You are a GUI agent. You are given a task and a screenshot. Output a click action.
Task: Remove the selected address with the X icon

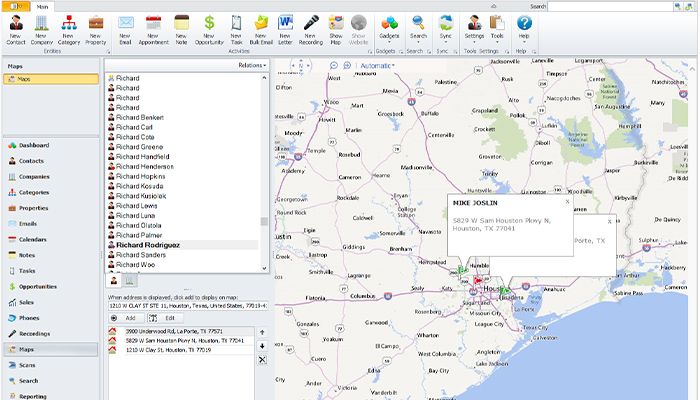click(x=262, y=358)
